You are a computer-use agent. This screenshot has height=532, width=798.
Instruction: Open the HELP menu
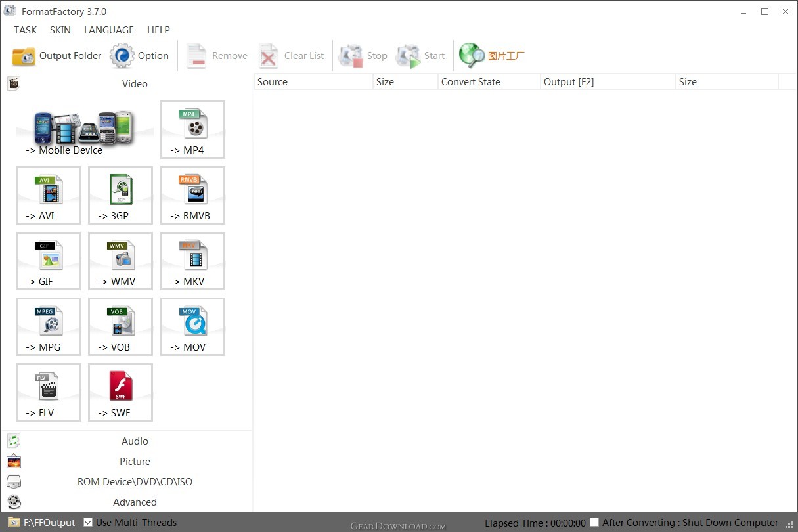[x=158, y=30]
